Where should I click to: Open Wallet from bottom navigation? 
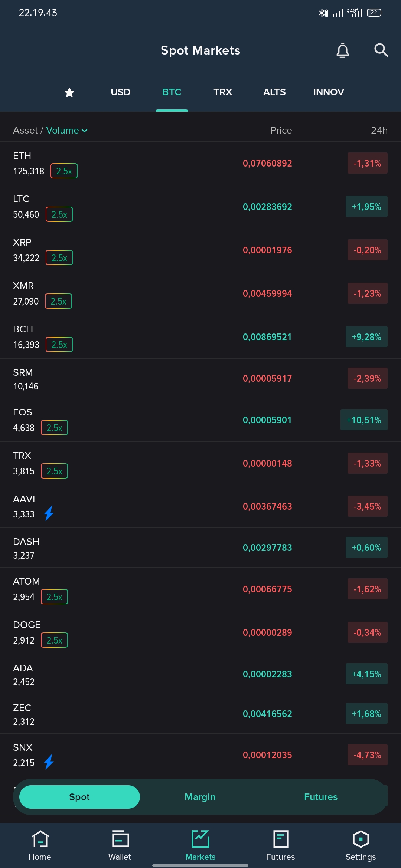coord(120,845)
